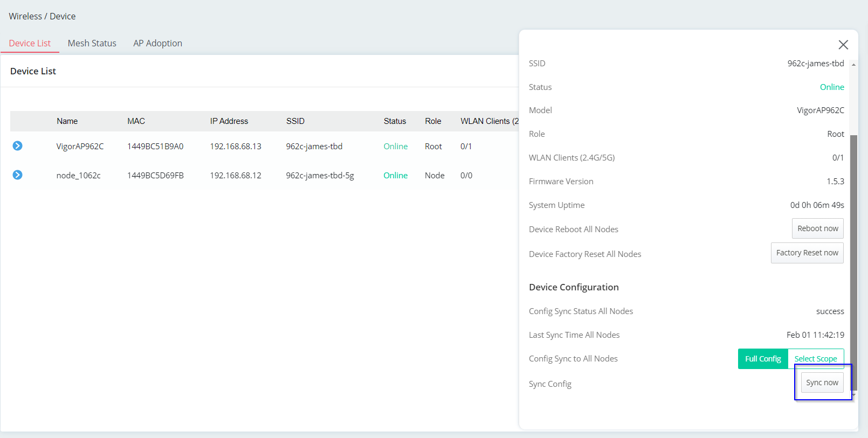Viewport: 868px width, 438px height.
Task: Select IP address 192.168.68.13 cell
Action: pos(236,147)
